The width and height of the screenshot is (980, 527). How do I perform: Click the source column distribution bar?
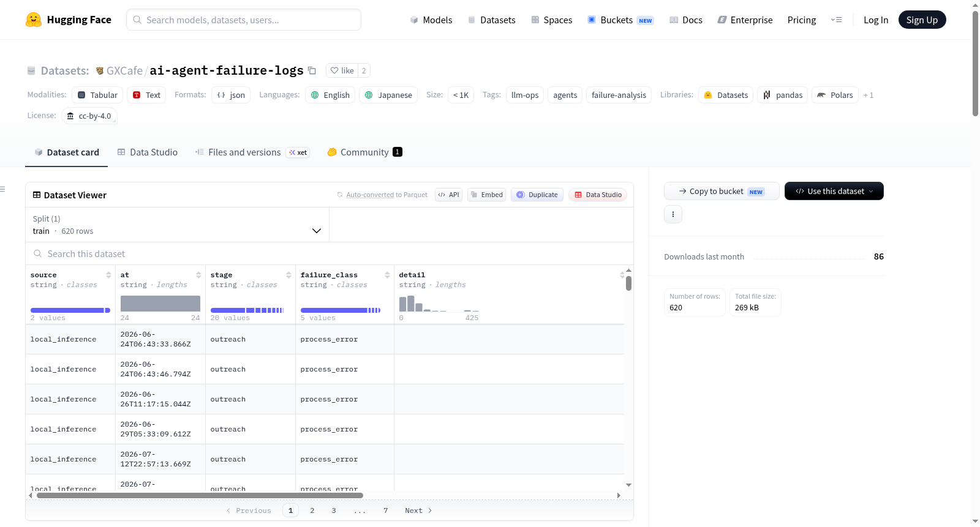tap(70, 310)
